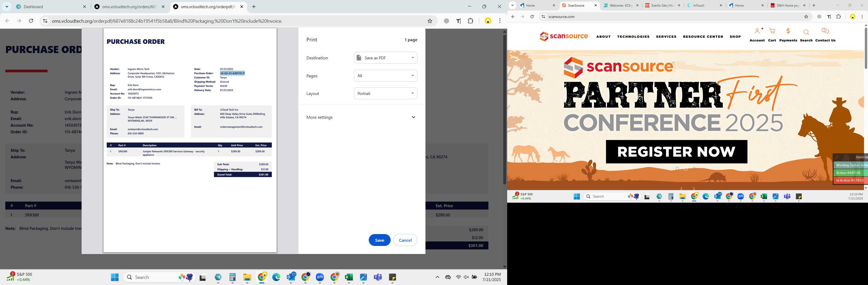Image resolution: width=868 pixels, height=285 pixels.
Task: Open Zoom from the main taskbar with system tray
Action: pos(320,277)
